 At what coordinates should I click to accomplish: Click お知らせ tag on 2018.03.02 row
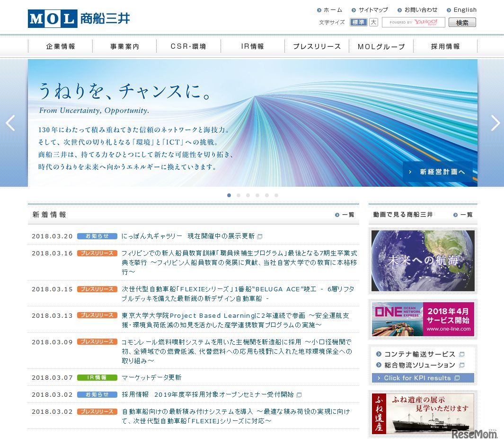click(97, 394)
